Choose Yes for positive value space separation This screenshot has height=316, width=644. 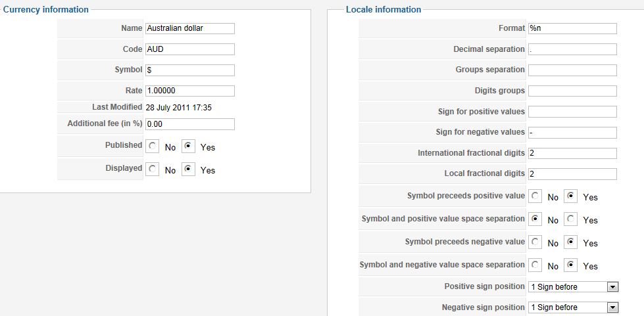571,219
